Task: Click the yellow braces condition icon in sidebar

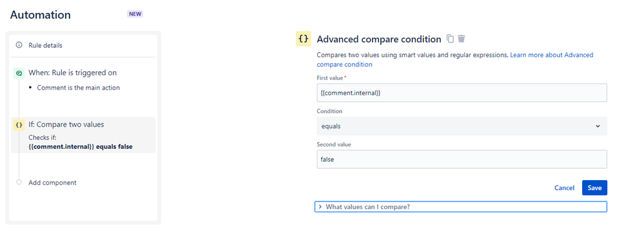Action: (19, 125)
